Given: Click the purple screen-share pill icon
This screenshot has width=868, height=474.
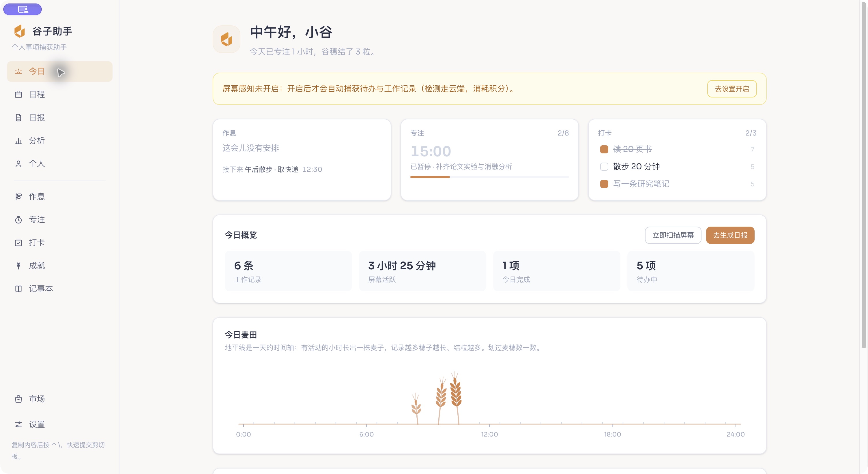Looking at the screenshot, I should [x=23, y=9].
